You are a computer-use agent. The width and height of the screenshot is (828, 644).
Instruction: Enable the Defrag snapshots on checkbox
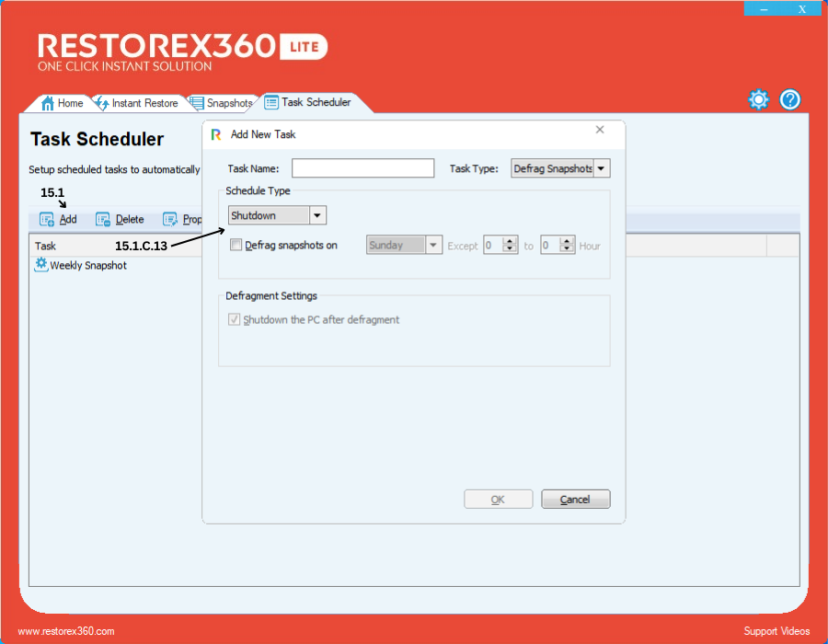(236, 246)
